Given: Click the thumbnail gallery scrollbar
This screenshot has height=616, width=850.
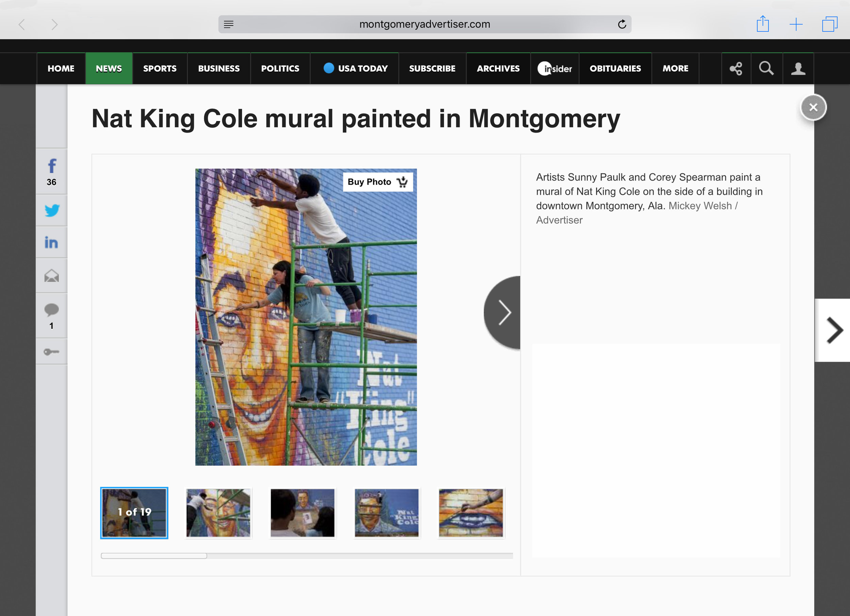Looking at the screenshot, I should point(307,556).
